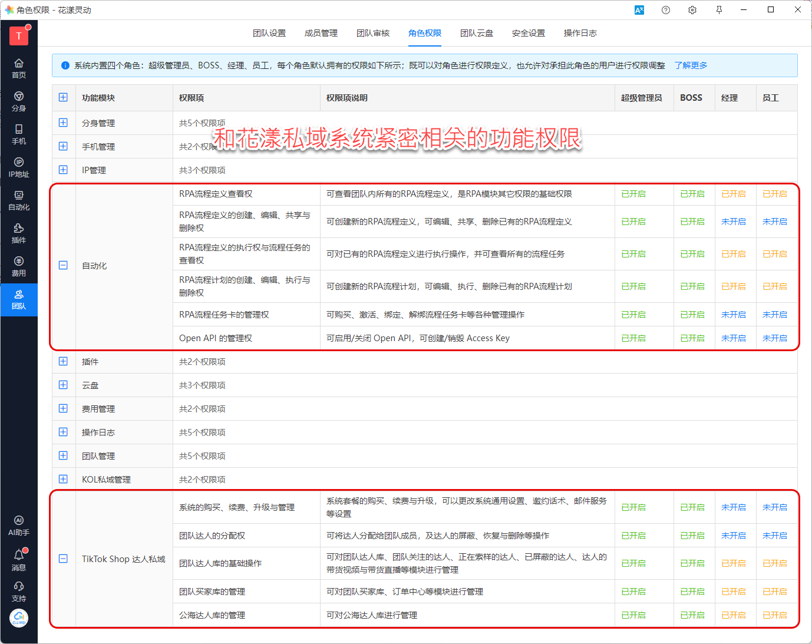The height and width of the screenshot is (644, 812).
Task: Toggle 员工 status for 团队达人的分配权
Action: [775, 536]
